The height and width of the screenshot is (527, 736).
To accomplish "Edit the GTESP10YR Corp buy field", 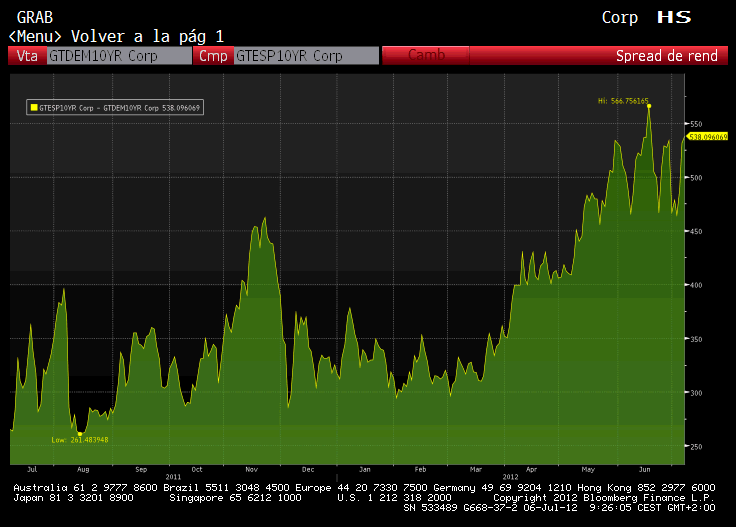I will click(306, 55).
